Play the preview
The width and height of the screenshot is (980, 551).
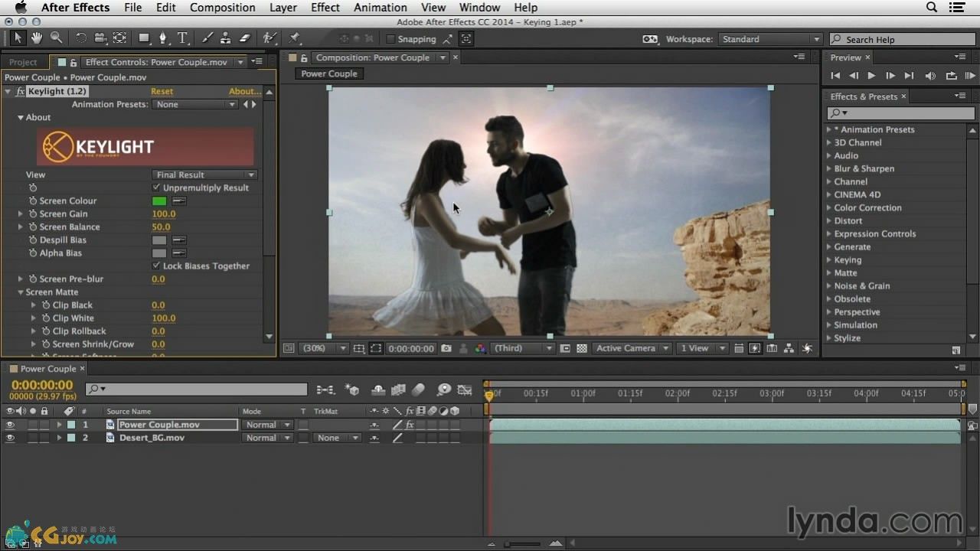(x=871, y=76)
